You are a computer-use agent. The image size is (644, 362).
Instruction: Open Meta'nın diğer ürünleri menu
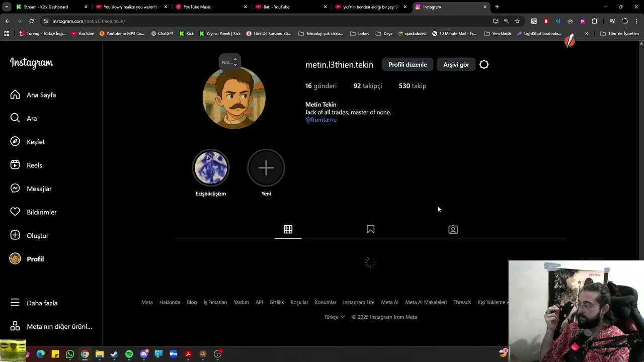[x=51, y=326]
